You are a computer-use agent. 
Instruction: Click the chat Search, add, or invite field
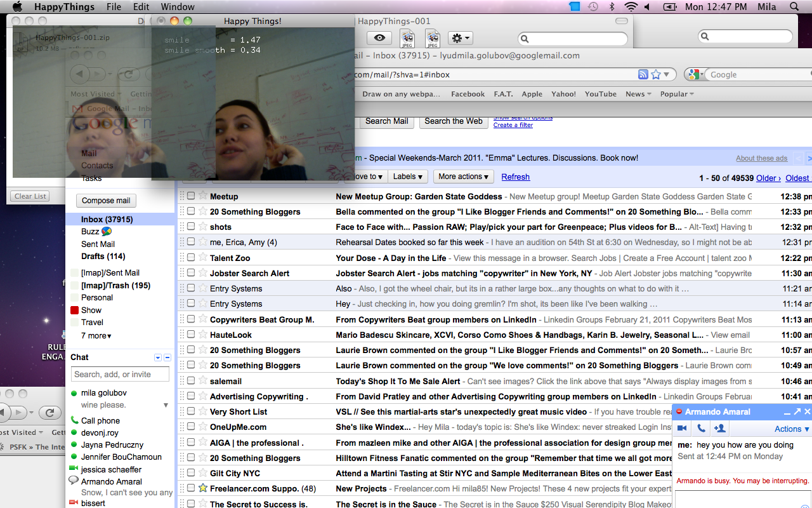coord(120,374)
